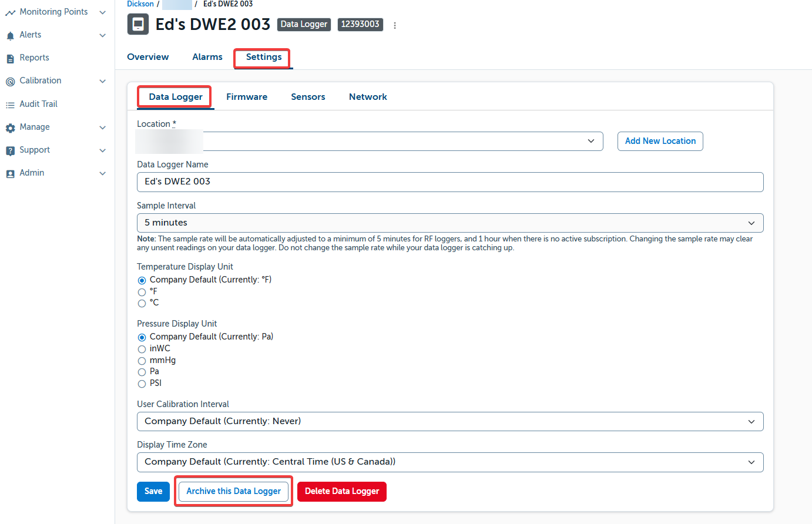Open the Sample Interval dropdown

[x=449, y=223]
